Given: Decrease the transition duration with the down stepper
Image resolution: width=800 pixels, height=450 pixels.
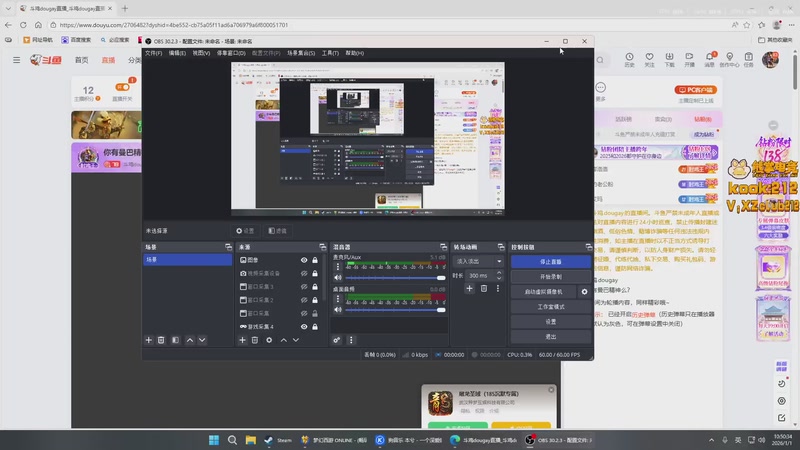Looking at the screenshot, I should tap(499, 278).
